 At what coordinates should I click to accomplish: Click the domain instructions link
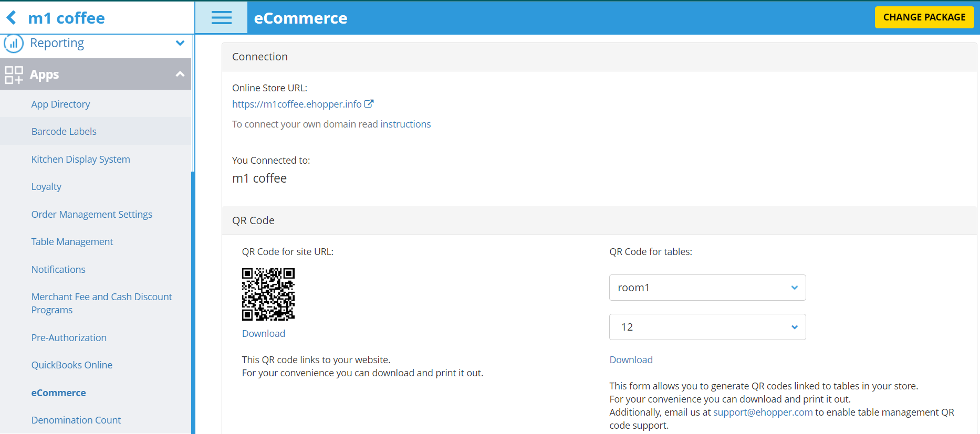click(405, 124)
